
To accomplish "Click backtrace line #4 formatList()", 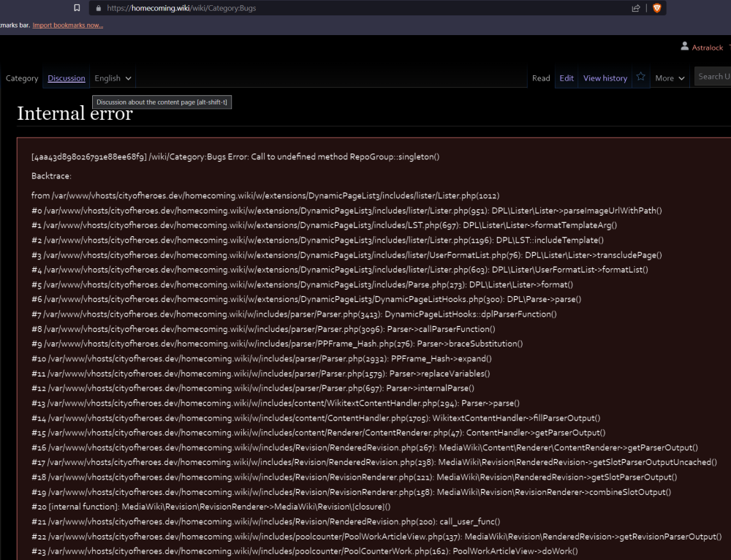I will [x=340, y=270].
